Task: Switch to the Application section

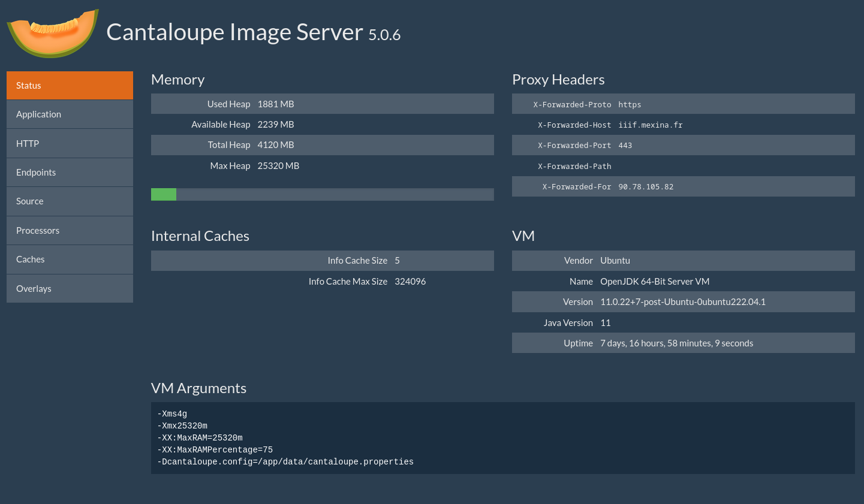Action: [70, 114]
